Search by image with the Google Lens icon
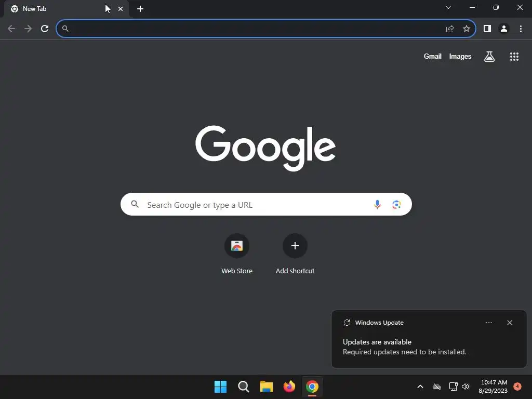 click(x=396, y=205)
